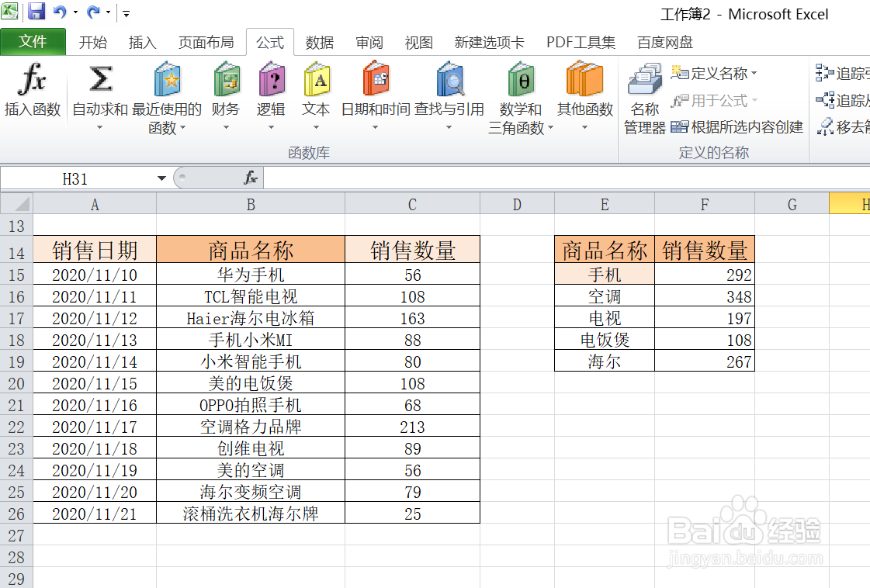The height and width of the screenshot is (588, 870).
Task: Switch to the Data (数据) tab
Action: point(320,42)
